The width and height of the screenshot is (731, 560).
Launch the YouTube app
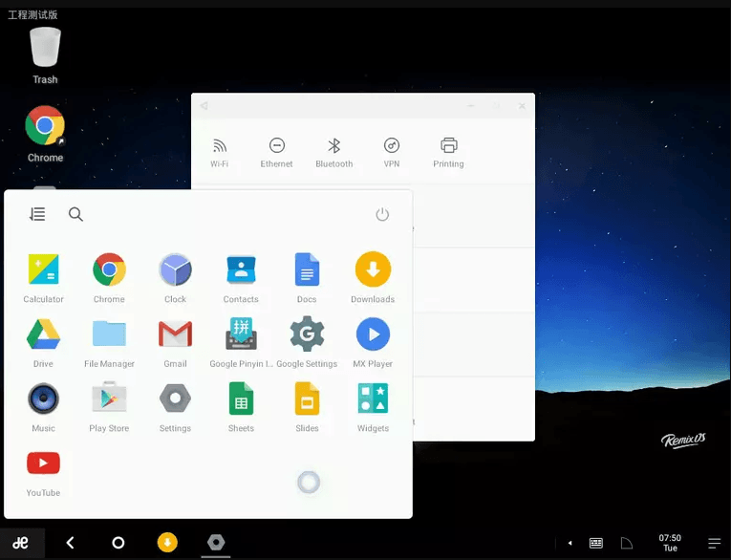(x=43, y=472)
